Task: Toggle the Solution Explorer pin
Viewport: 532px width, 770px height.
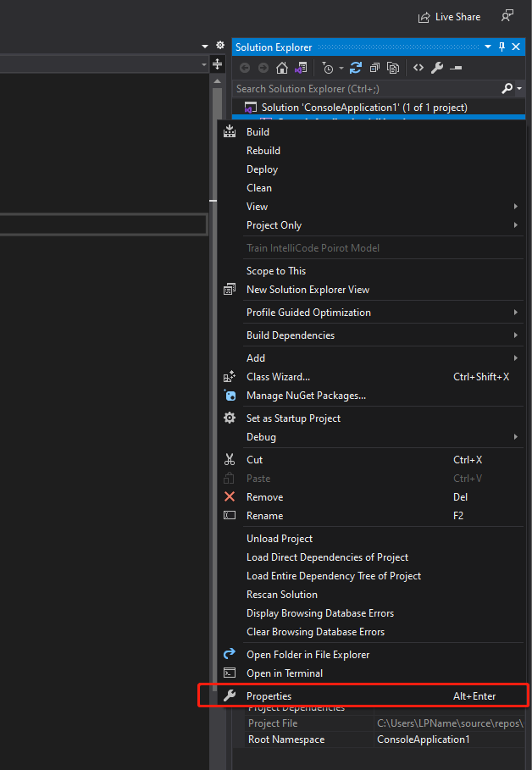Action: pos(502,47)
